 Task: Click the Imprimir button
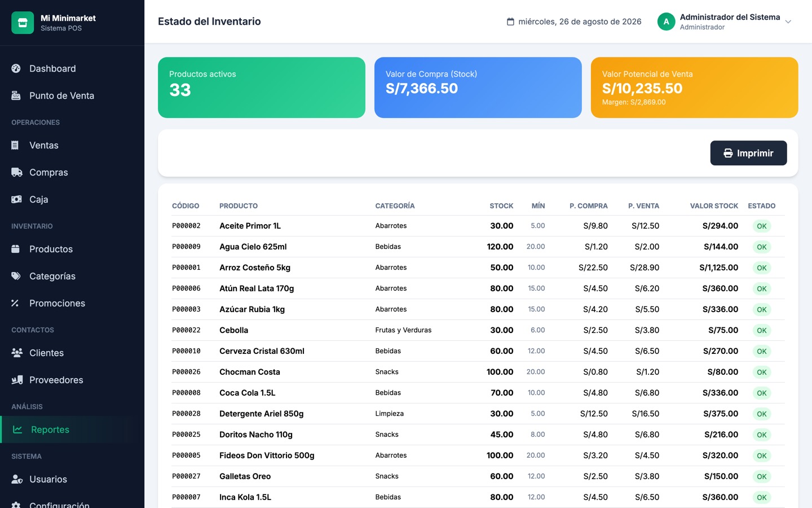748,153
